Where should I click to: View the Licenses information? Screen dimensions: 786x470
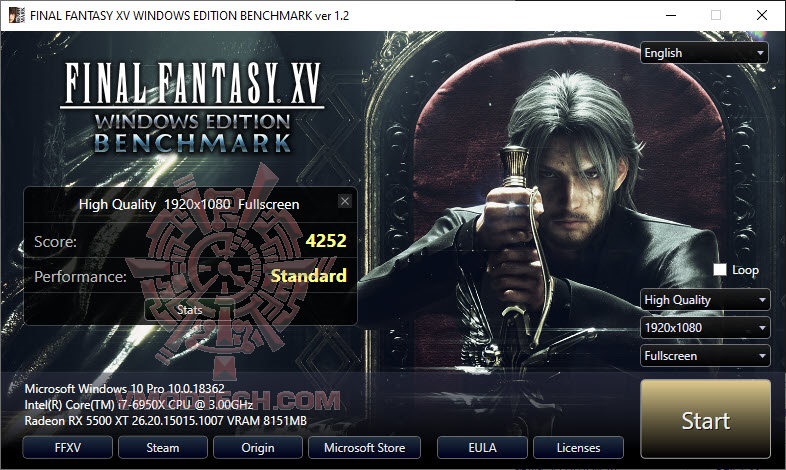pos(578,447)
